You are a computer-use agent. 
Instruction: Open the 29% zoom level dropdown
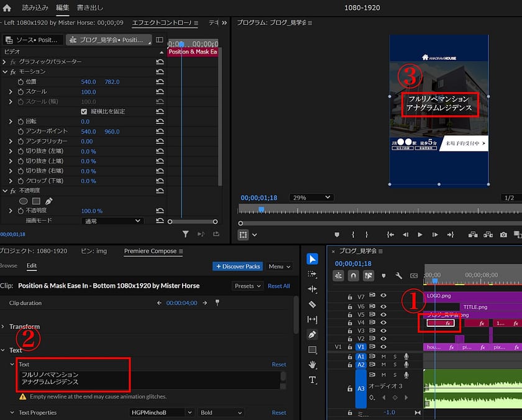(x=311, y=198)
